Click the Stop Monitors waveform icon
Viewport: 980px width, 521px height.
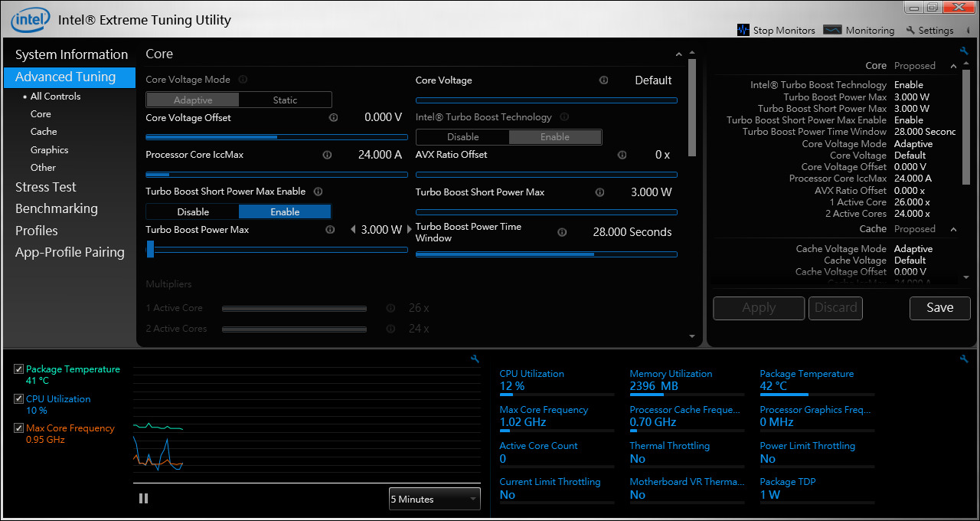pos(743,30)
